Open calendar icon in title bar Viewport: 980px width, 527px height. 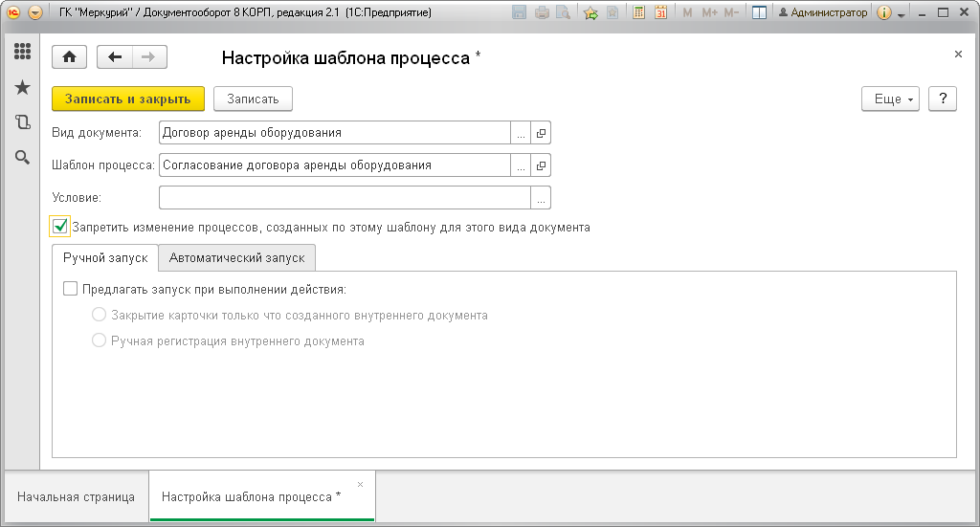point(660,12)
